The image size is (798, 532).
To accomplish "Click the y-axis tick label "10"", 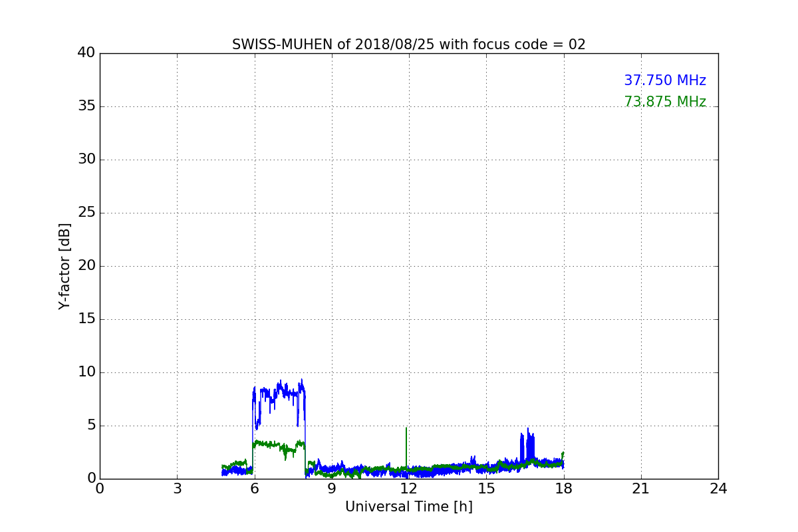I will point(86,372).
